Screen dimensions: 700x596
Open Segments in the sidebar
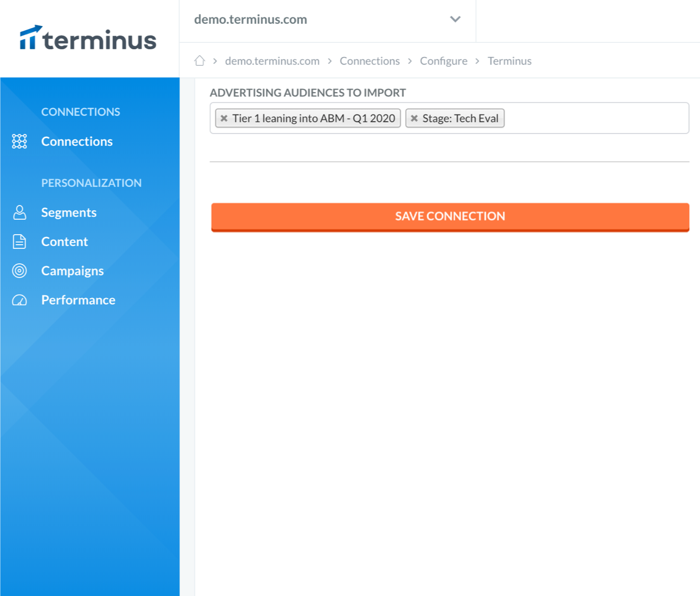(x=69, y=212)
